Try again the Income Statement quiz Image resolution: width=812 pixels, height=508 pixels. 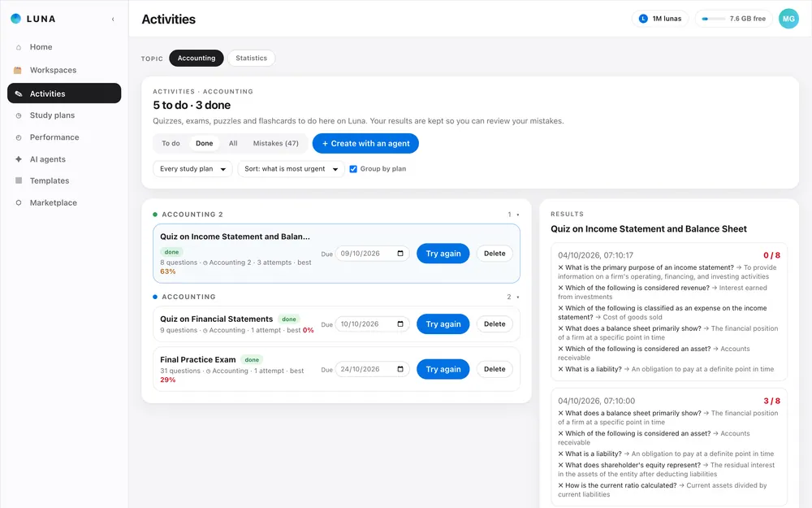point(443,254)
